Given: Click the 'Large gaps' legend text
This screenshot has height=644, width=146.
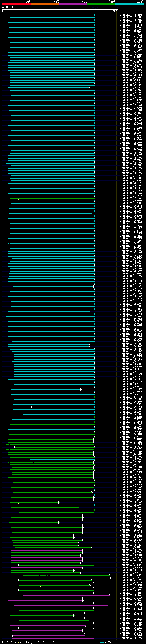Looking at the screenshot, I should tap(10, 642).
